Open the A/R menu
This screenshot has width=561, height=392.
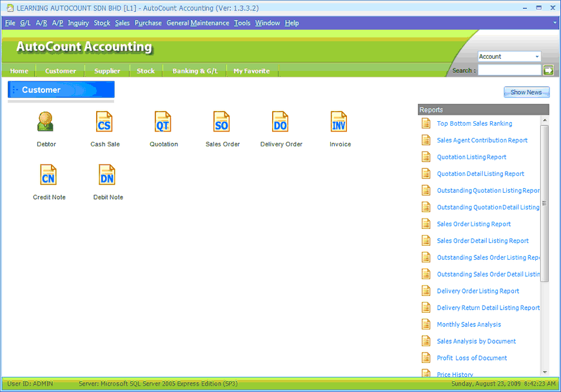click(x=41, y=23)
